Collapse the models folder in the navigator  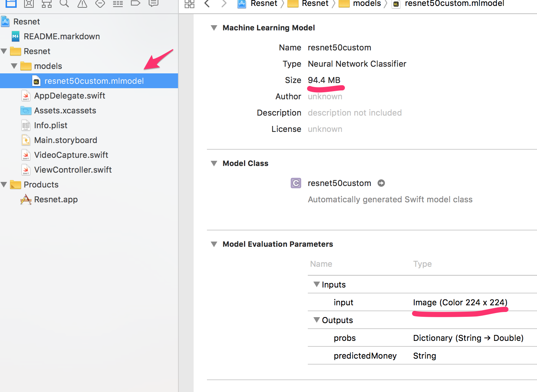pyautogui.click(x=14, y=66)
